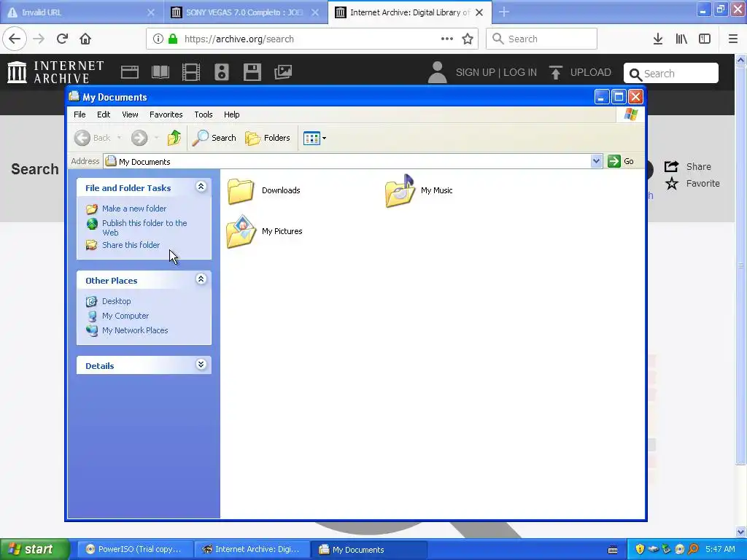Open the Archive video film icon
The image size is (747, 560).
click(191, 72)
